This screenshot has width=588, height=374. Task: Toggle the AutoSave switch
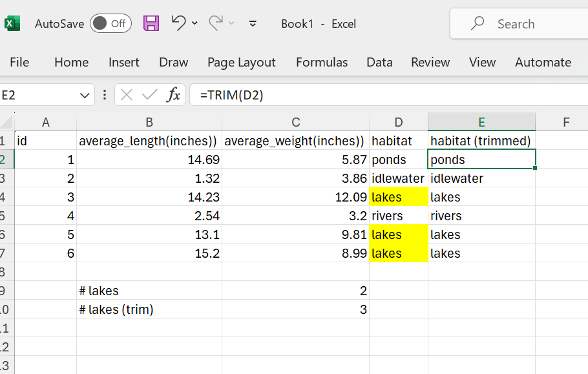click(x=110, y=24)
